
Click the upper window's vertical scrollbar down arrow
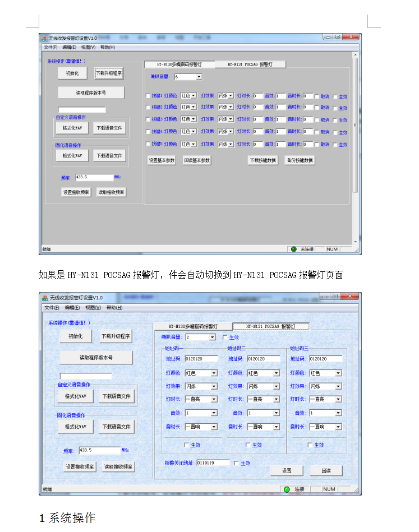click(x=355, y=242)
